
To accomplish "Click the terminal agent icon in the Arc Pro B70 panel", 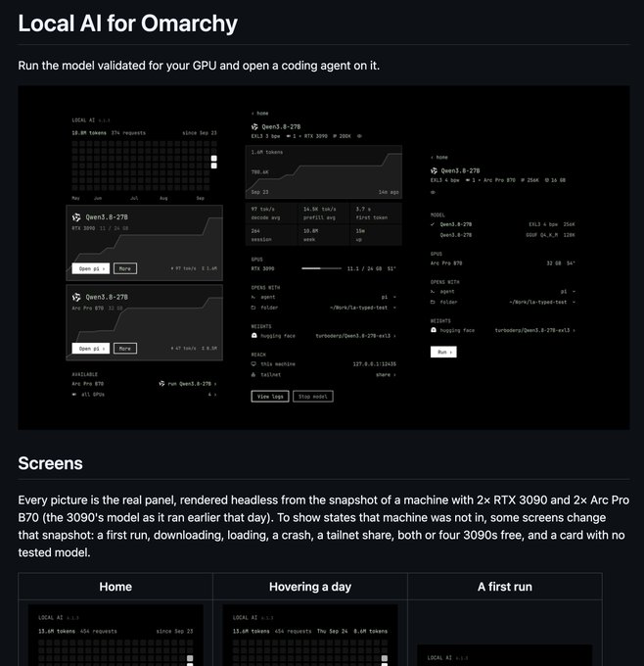I will point(433,292).
